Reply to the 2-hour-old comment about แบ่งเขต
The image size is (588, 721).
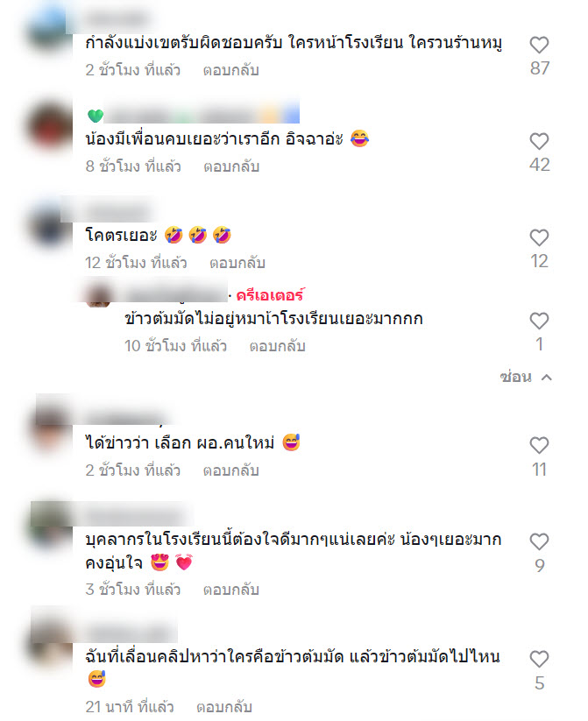point(231,70)
